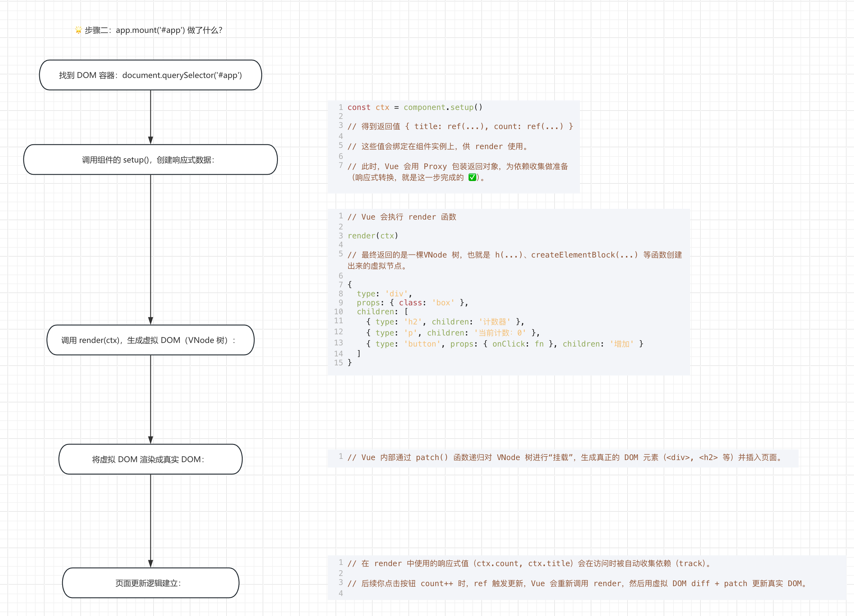Image resolution: width=854 pixels, height=616 pixels.
Task: Select the count++ diff and patch comment line
Action: tap(576, 584)
